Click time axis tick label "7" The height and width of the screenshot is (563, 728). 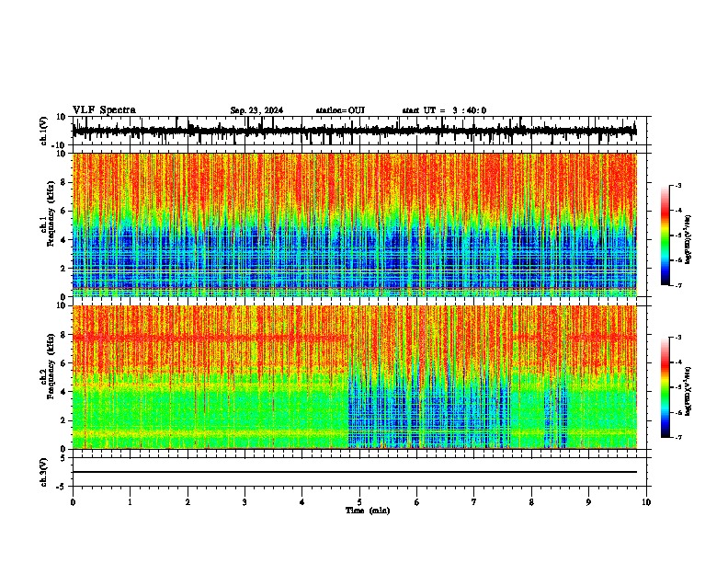click(x=474, y=502)
